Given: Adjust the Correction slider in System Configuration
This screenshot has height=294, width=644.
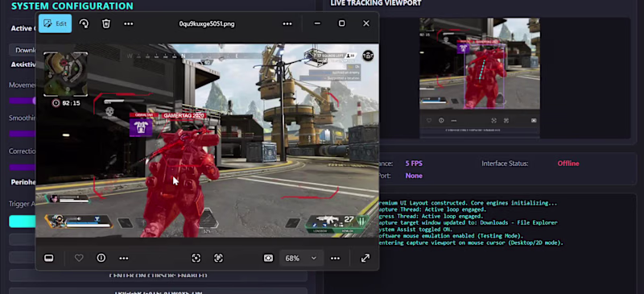Looking at the screenshot, I should point(23,167).
